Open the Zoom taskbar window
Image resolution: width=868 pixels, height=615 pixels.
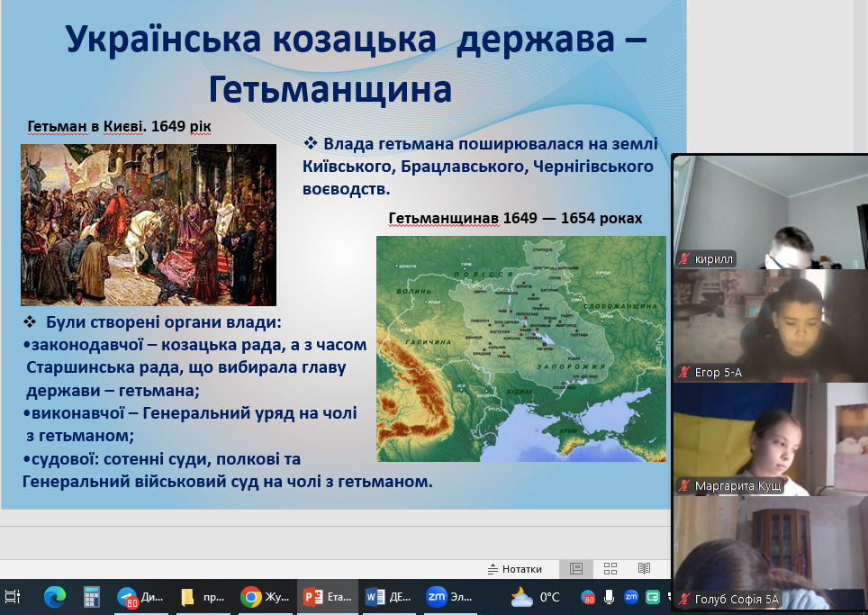pyautogui.click(x=449, y=597)
